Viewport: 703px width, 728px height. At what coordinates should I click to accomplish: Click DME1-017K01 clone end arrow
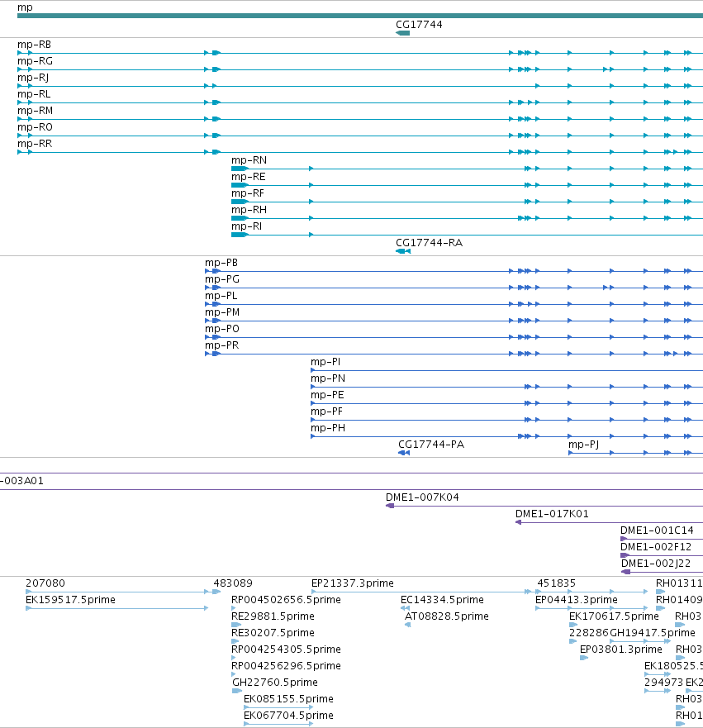click(x=518, y=522)
